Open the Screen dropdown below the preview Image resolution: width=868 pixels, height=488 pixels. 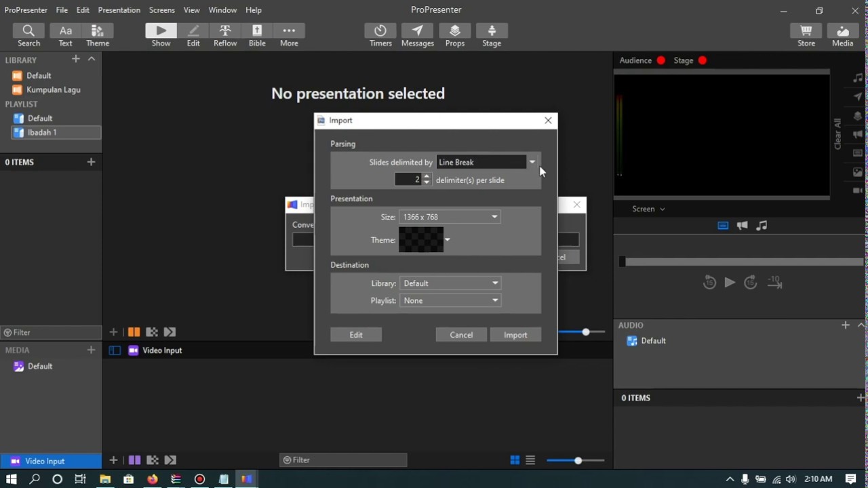(648, 209)
